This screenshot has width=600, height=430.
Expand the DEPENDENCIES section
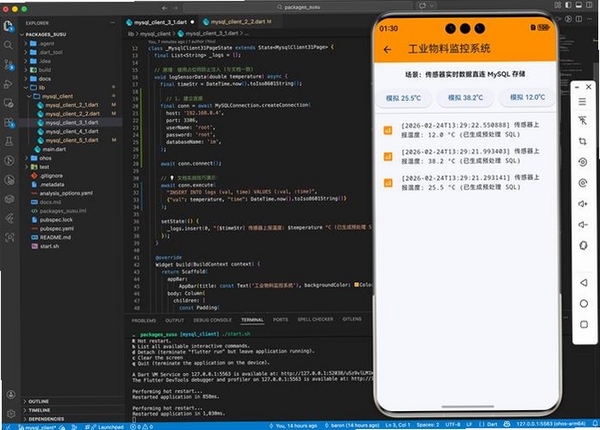[46, 419]
